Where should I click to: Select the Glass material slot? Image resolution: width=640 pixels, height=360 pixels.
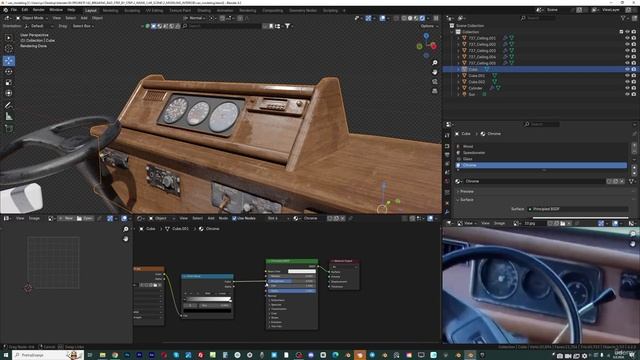[x=542, y=159]
